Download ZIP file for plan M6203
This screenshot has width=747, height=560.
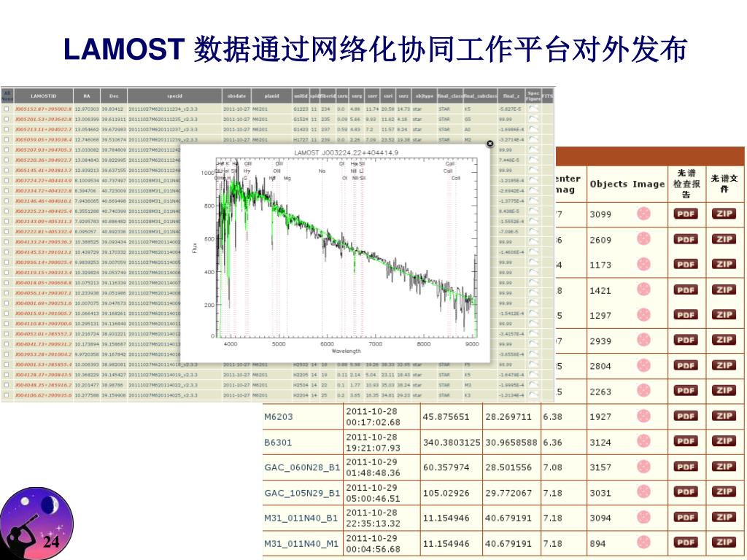pyautogui.click(x=724, y=416)
